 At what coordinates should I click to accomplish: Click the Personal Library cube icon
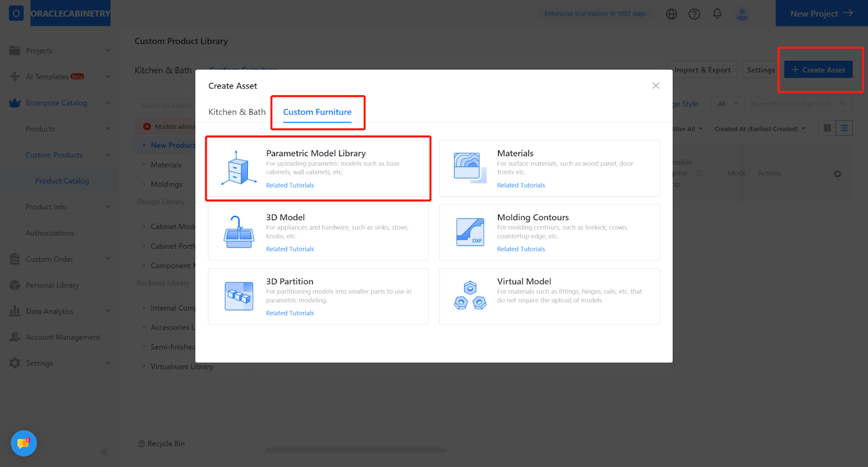15,285
